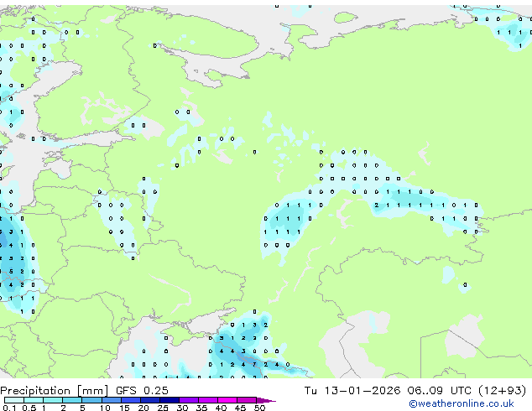Choose the 20–25 mm dark blue swatch
532x411 pixels.
click(x=149, y=400)
